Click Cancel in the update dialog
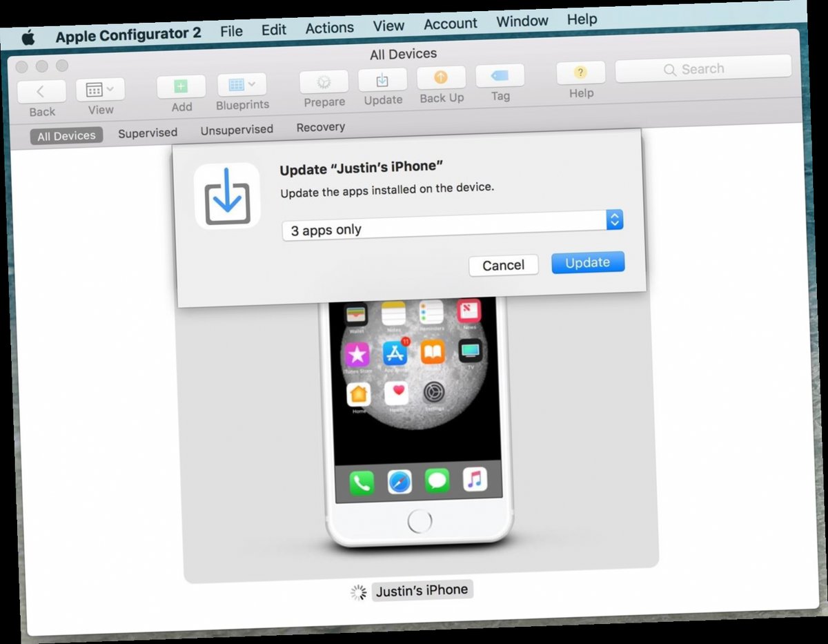Viewport: 828px width, 644px height. pyautogui.click(x=503, y=265)
